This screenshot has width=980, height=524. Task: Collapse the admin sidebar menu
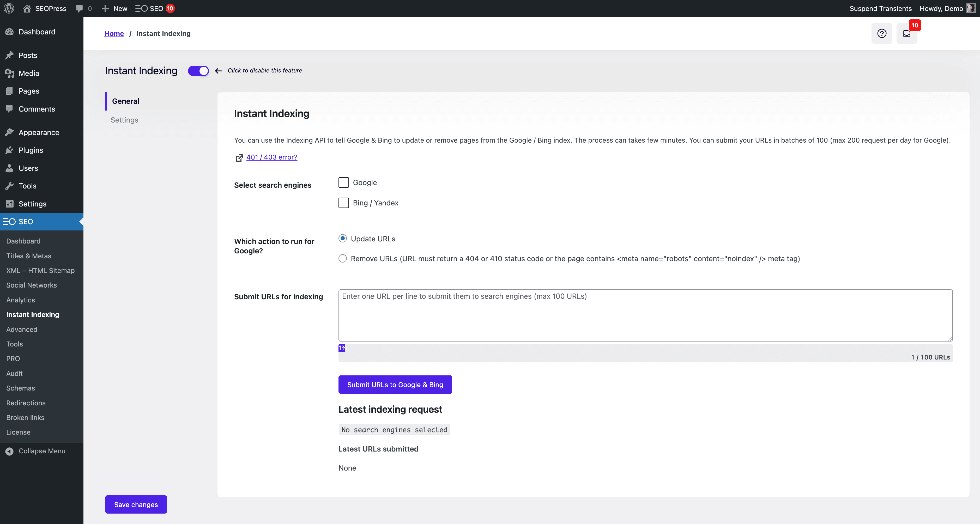click(36, 451)
